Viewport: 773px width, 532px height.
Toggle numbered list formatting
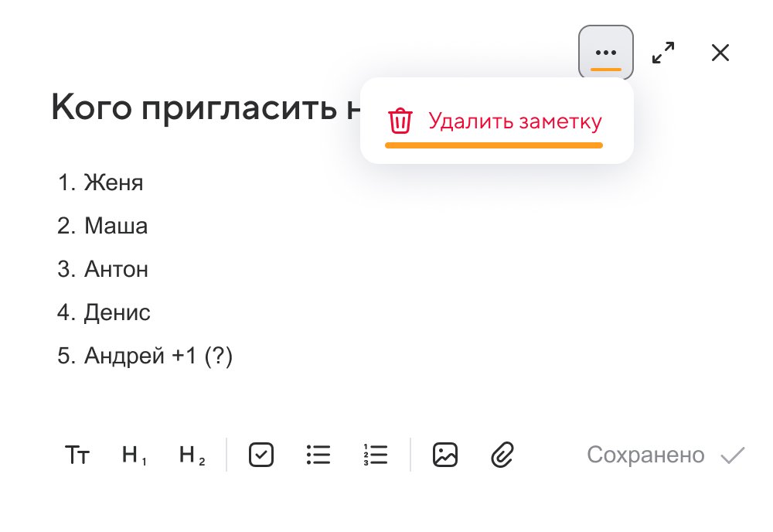(x=375, y=455)
